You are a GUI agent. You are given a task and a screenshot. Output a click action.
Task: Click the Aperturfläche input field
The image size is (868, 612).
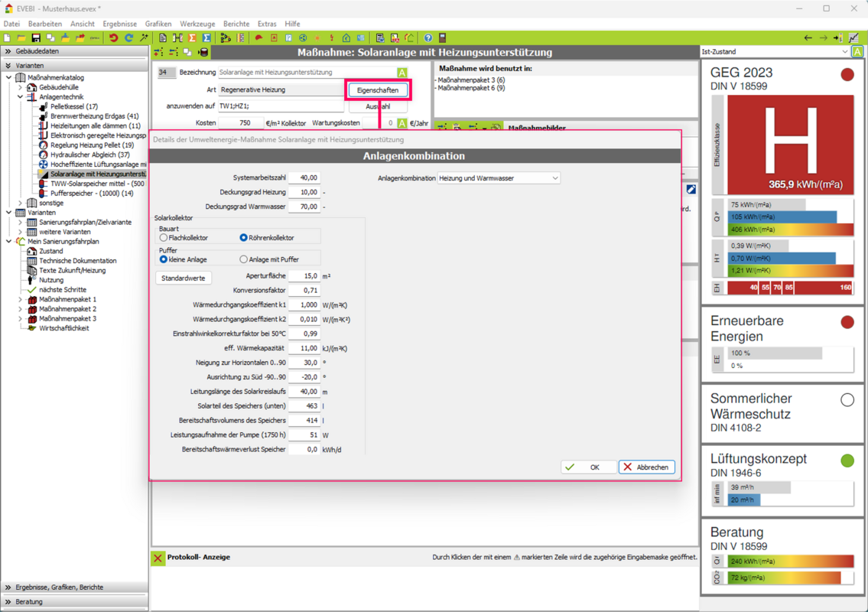tap(304, 276)
